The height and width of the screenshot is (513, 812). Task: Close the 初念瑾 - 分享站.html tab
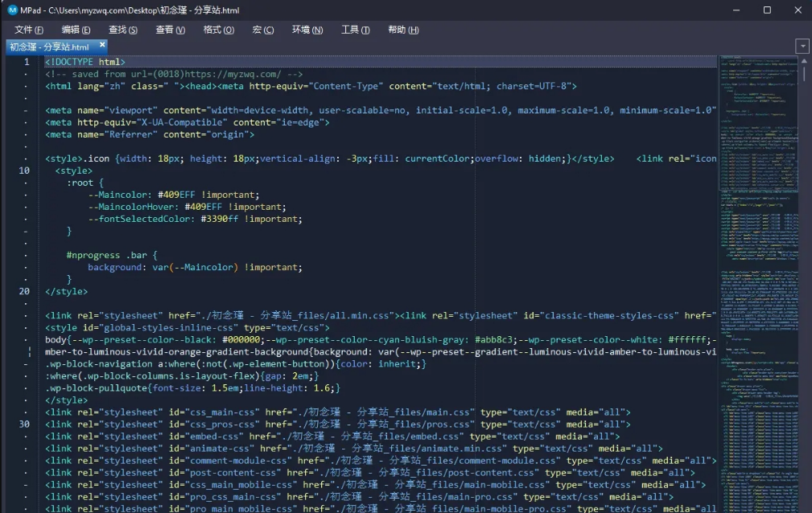102,46
